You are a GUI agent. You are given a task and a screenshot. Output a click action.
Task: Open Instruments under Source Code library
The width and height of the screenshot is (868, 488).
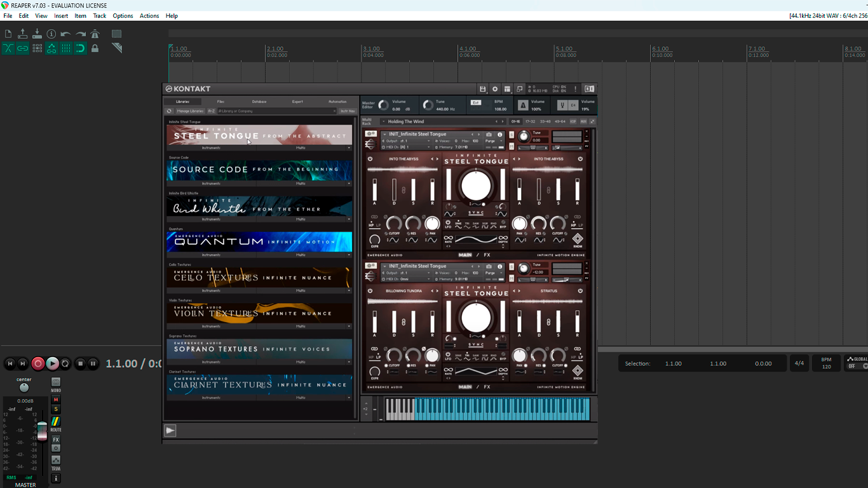pyautogui.click(x=211, y=184)
